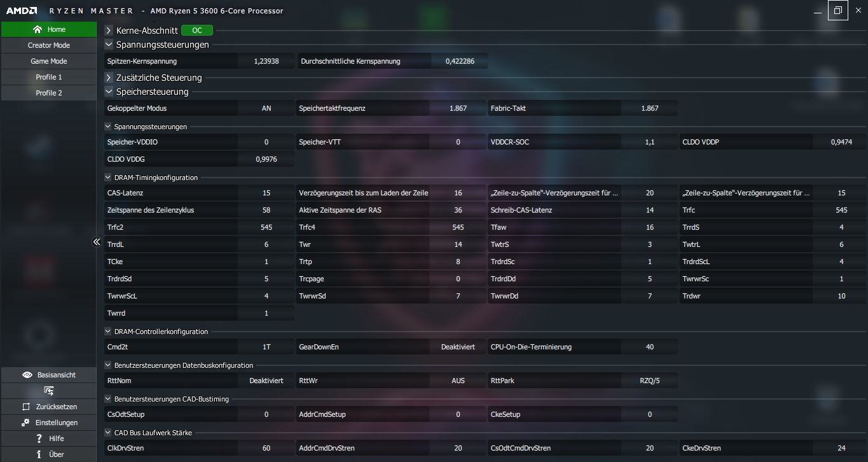Click Spitzen-Kernspannung value 1,23938

266,61
